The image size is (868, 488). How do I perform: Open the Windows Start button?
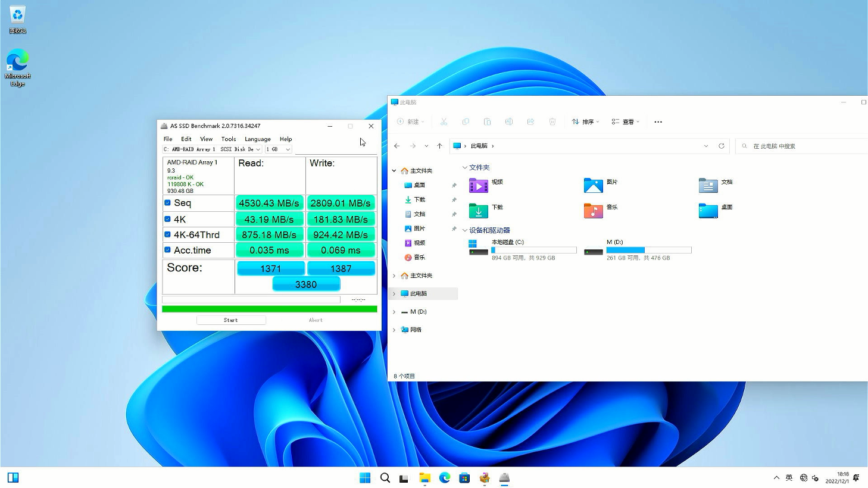365,478
